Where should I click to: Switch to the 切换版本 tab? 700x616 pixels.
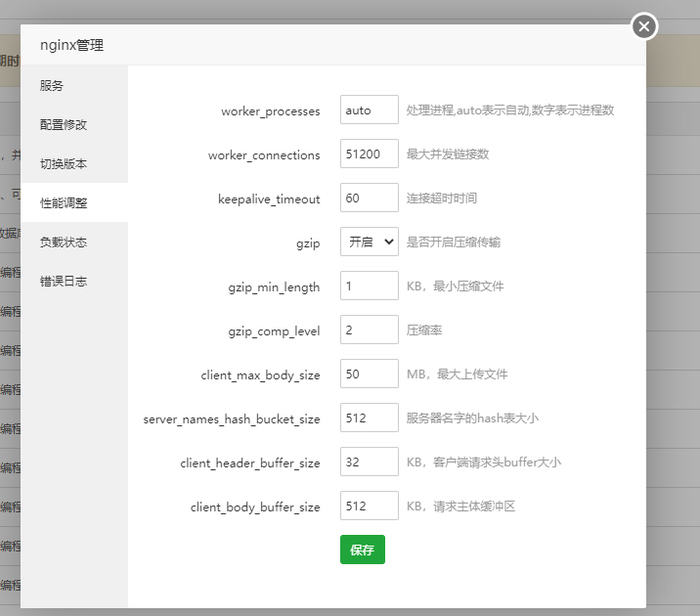click(x=74, y=164)
